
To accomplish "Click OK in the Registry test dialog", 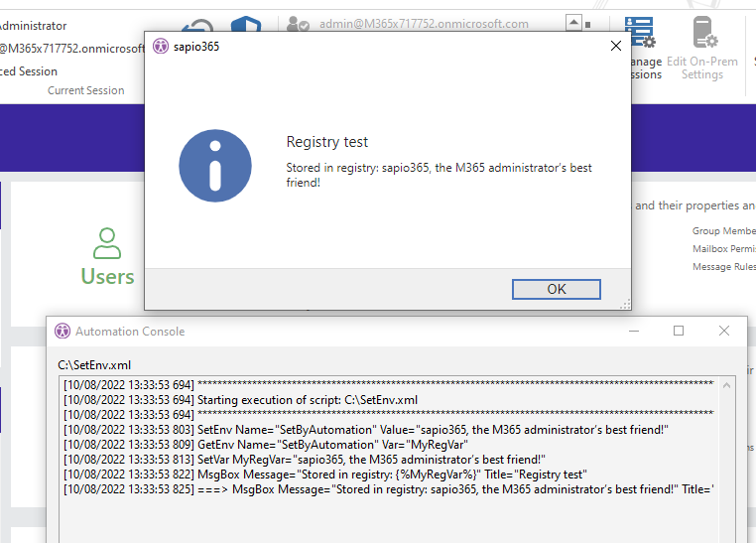I will [x=556, y=289].
